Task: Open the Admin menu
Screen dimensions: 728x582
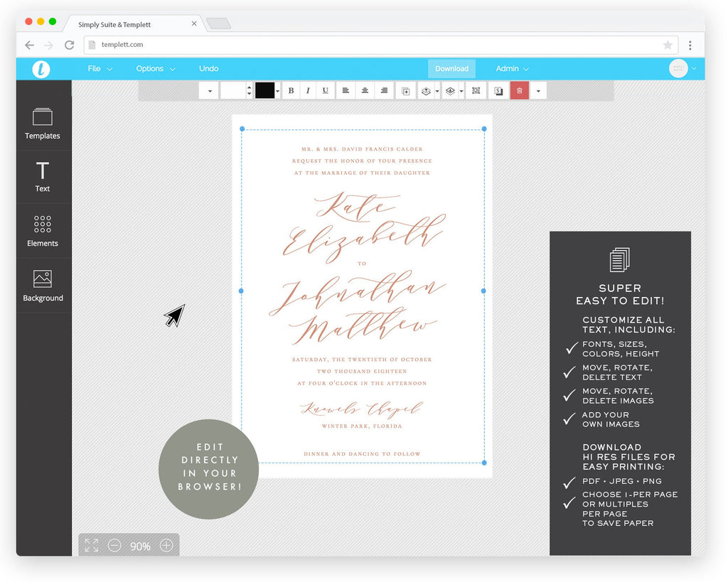Action: (x=512, y=69)
